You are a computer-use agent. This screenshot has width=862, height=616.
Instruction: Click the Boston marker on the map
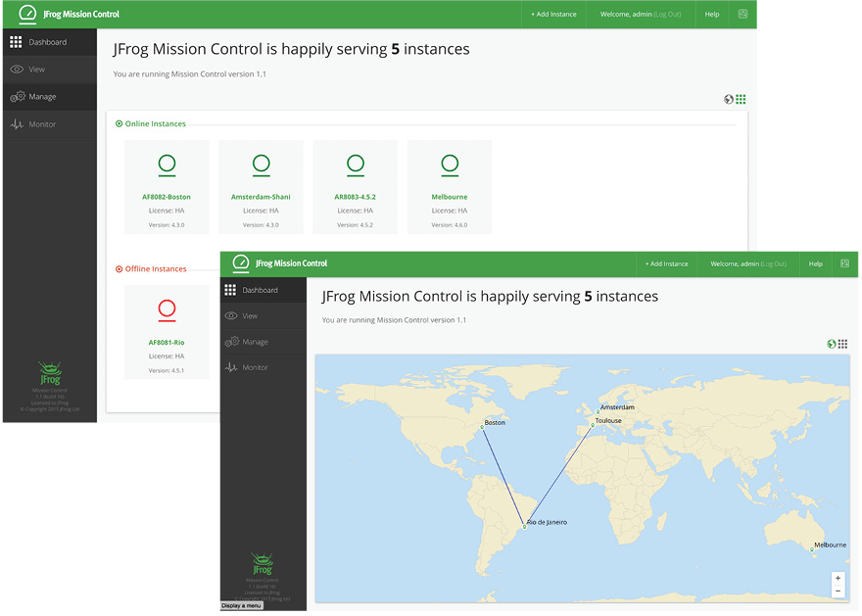[482, 427]
